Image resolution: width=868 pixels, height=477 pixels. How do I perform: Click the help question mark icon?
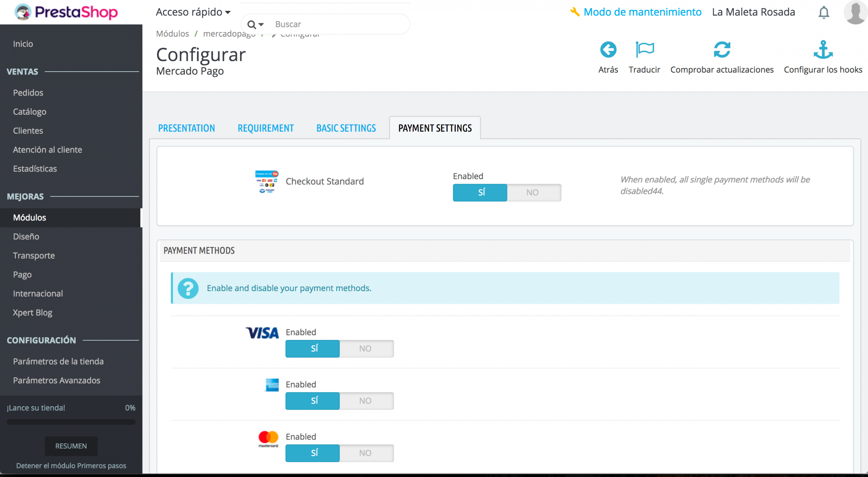188,288
